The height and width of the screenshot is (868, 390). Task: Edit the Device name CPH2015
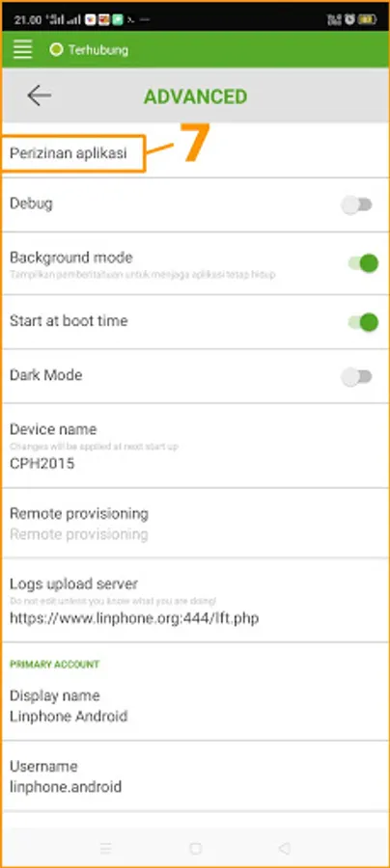click(x=195, y=446)
